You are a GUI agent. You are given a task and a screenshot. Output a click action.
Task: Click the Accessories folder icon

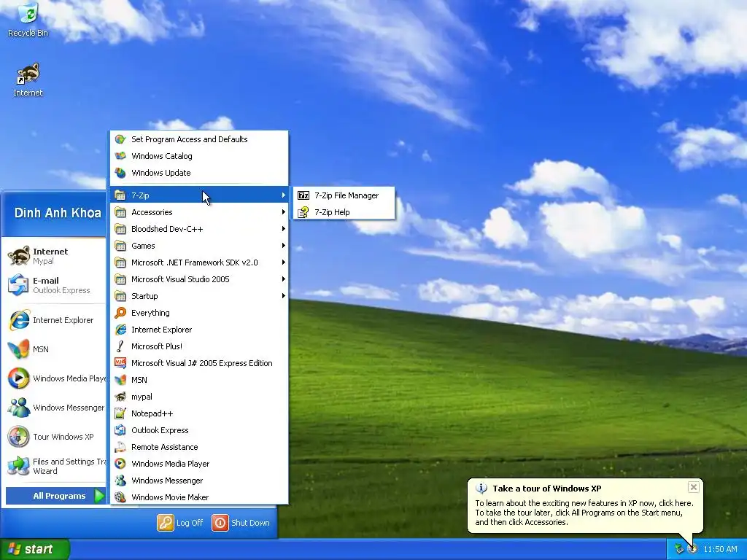(120, 212)
